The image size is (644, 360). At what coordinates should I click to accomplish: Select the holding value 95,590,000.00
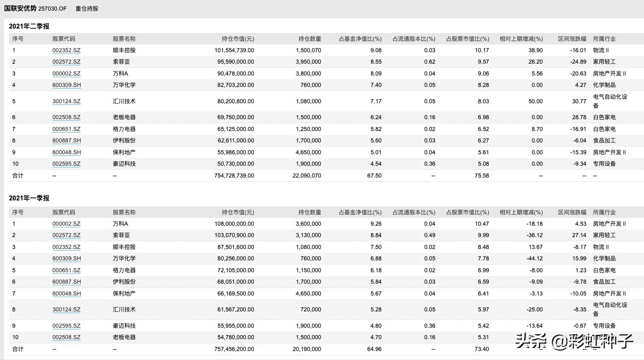tap(236, 62)
